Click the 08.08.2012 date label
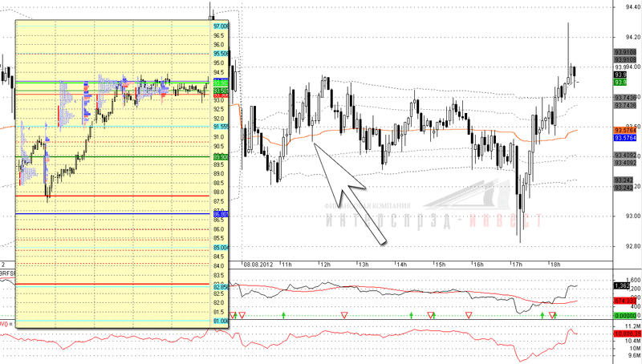 pos(258,265)
